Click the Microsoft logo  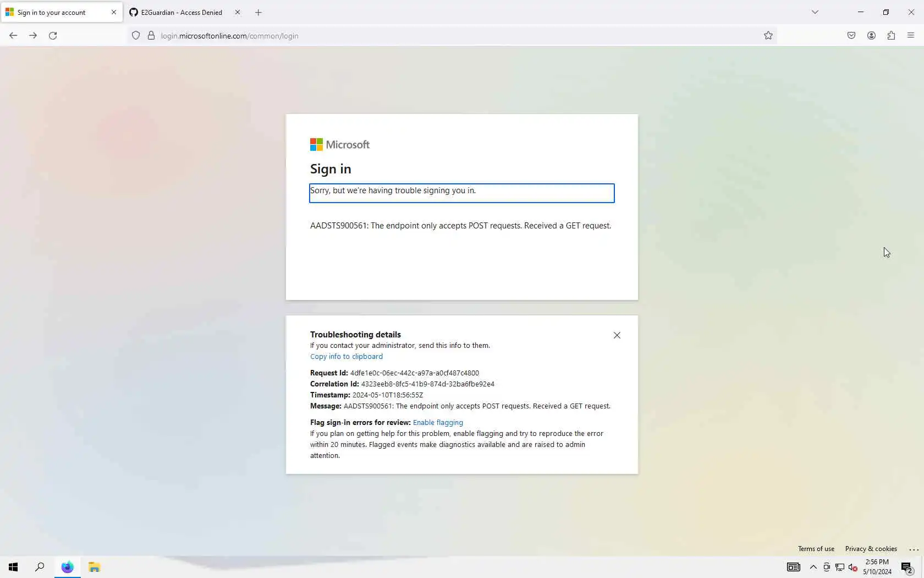tap(340, 145)
